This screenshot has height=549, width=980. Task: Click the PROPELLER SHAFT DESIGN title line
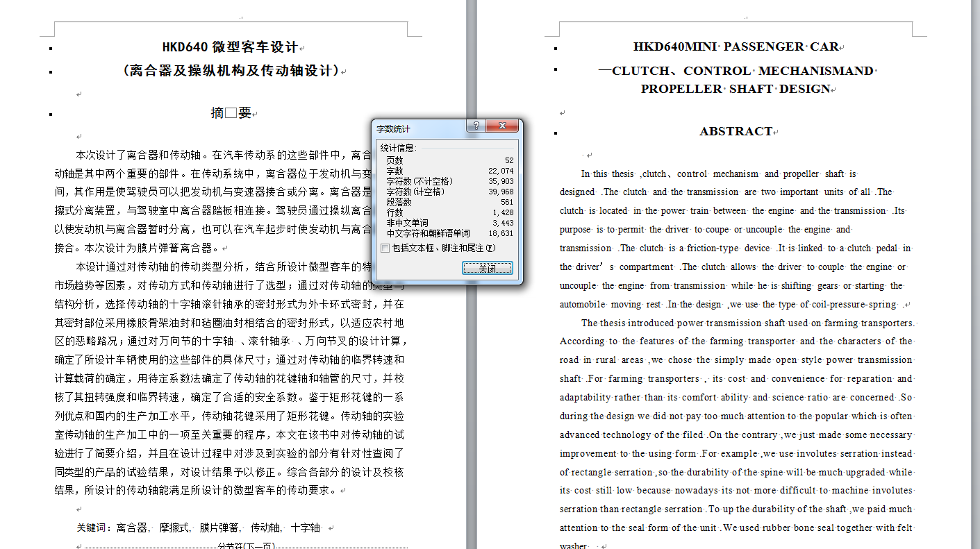tap(736, 89)
